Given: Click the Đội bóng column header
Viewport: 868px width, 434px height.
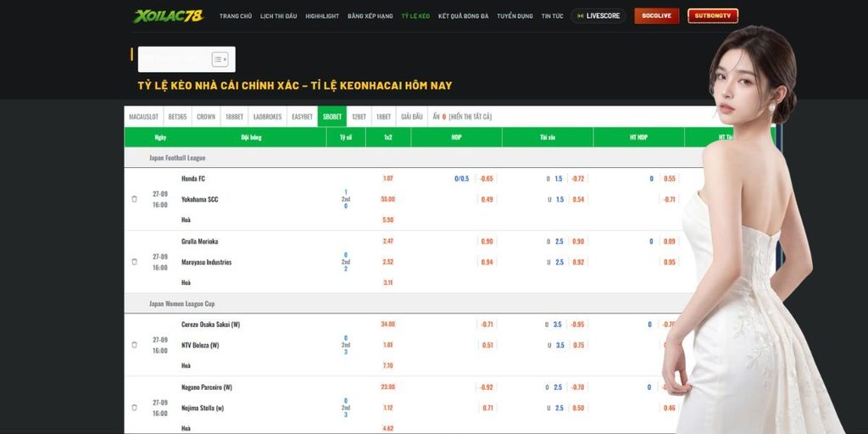Looking at the screenshot, I should coord(252,137).
